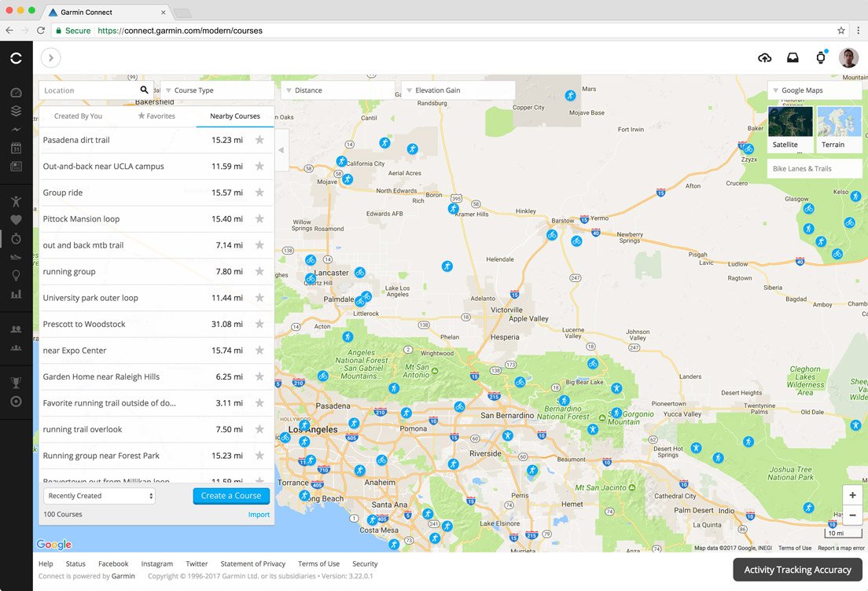Open the Security footer link
Screen dimensions: 868x591
point(365,563)
